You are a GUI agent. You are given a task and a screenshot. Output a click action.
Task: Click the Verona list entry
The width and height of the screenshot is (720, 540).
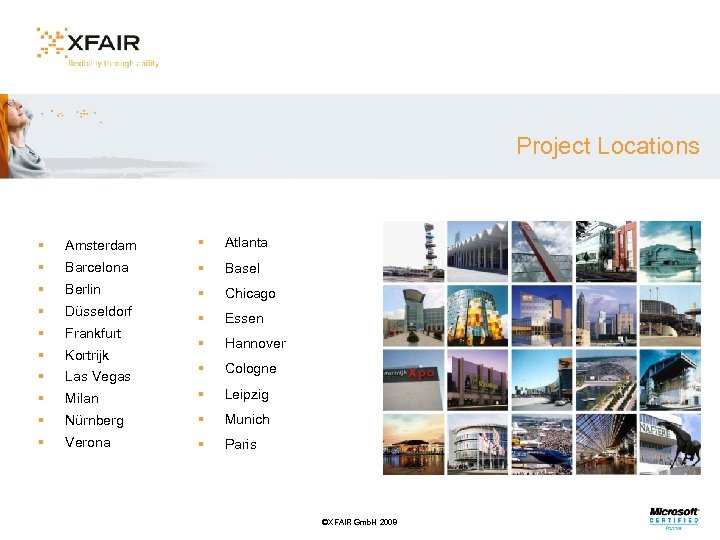(88, 442)
